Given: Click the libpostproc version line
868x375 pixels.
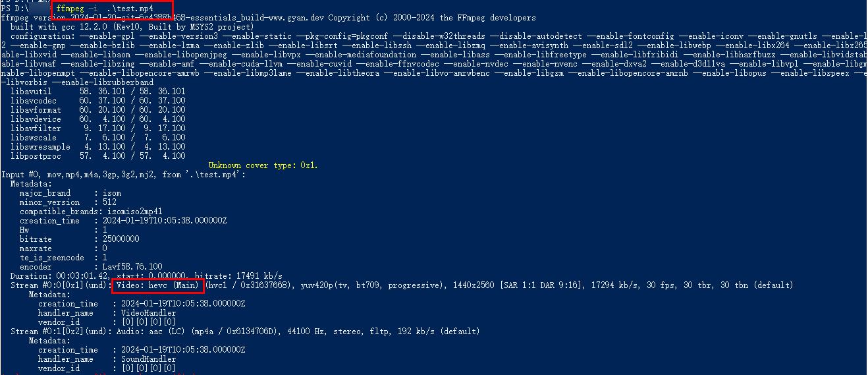Looking at the screenshot, I should (98, 156).
